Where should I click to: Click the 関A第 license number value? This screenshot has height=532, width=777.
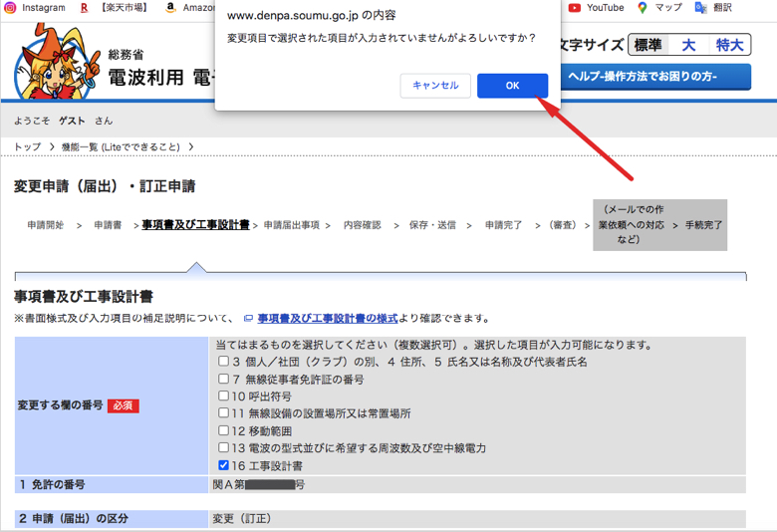(259, 484)
